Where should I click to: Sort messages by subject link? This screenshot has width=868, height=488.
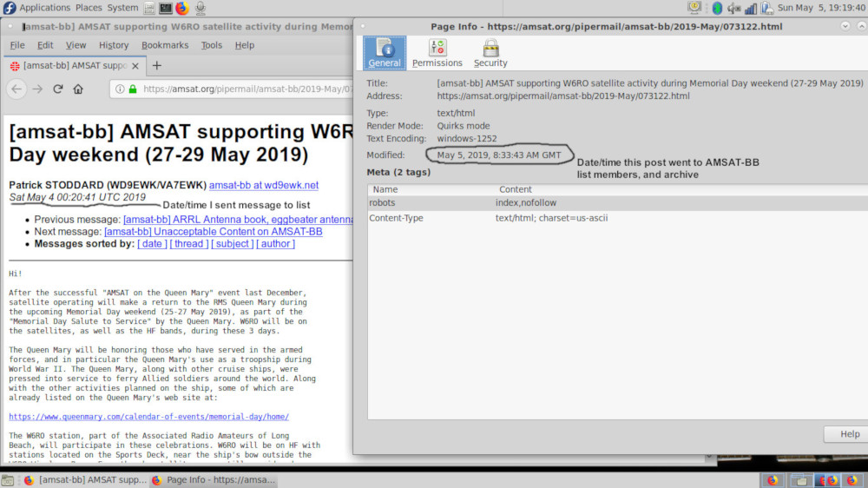pyautogui.click(x=232, y=244)
